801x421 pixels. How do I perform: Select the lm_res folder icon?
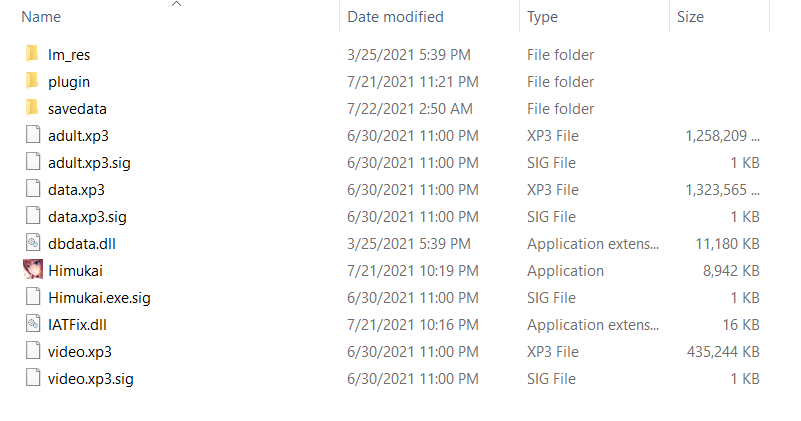(x=32, y=55)
